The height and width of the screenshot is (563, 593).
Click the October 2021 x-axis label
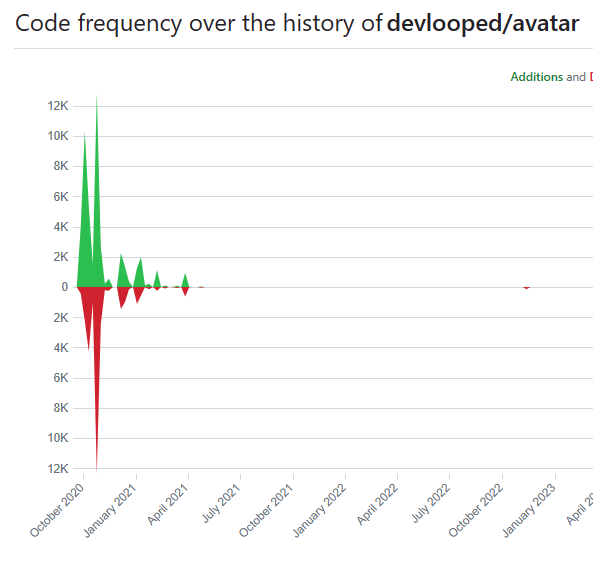tap(266, 510)
